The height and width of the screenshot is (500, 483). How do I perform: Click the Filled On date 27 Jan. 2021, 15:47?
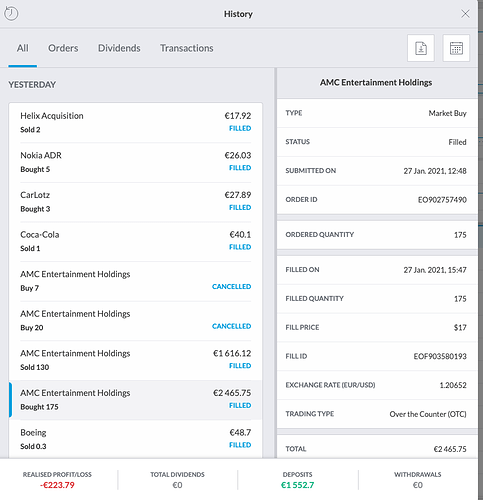pos(435,270)
